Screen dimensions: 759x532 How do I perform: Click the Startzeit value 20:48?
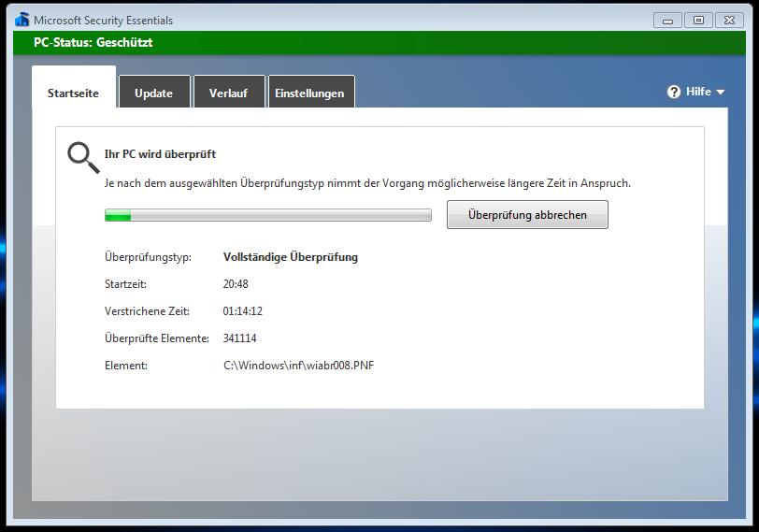pos(236,284)
